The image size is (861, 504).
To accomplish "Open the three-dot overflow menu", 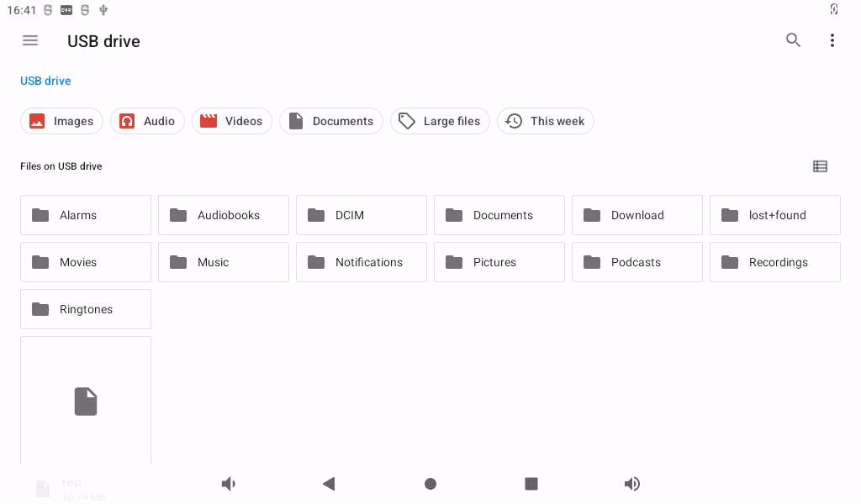I will 832,40.
